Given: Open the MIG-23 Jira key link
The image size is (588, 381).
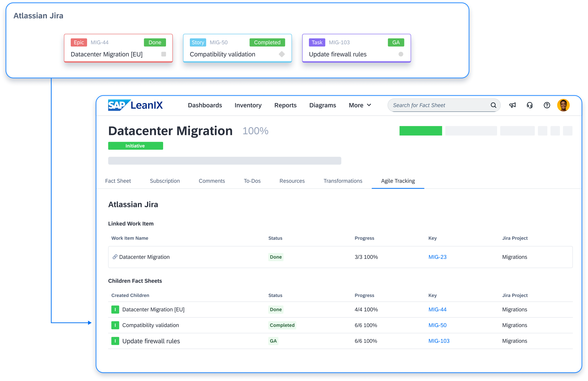Looking at the screenshot, I should tap(437, 257).
